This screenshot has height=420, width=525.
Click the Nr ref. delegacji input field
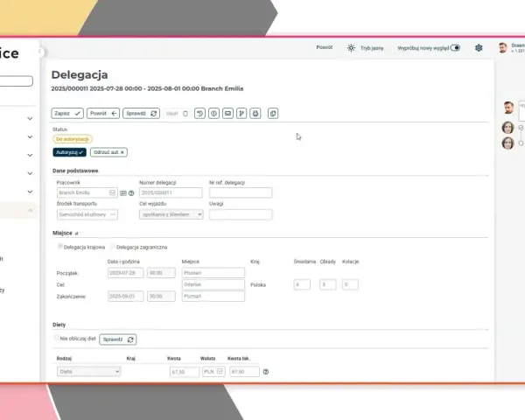point(241,192)
